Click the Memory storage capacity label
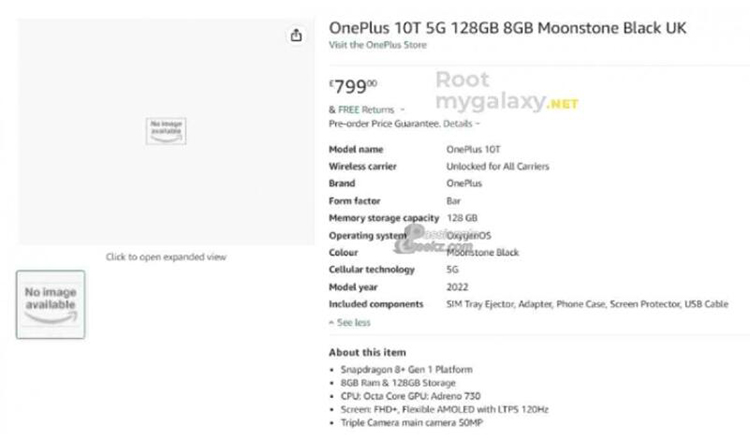The image size is (750, 440). [x=384, y=218]
